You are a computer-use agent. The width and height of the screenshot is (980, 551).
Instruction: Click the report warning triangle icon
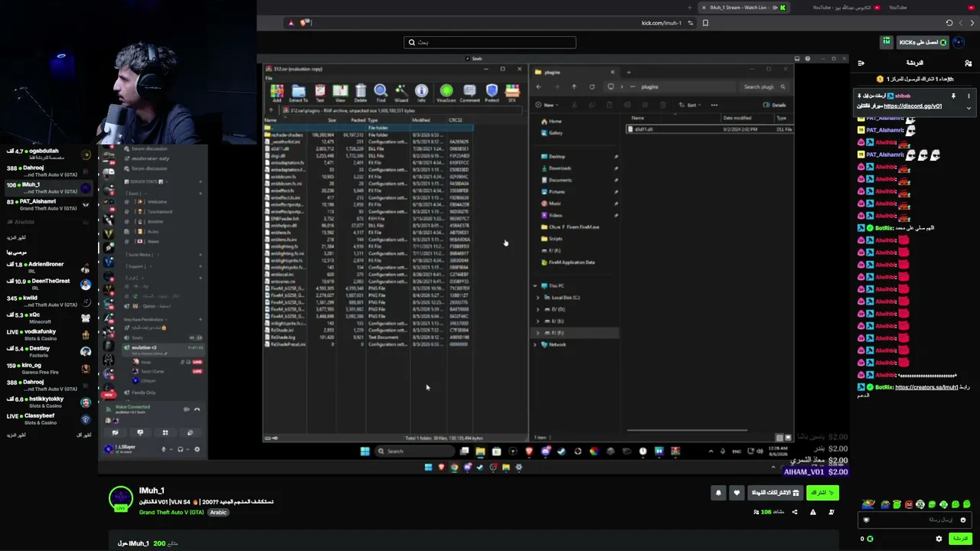pyautogui.click(x=813, y=512)
